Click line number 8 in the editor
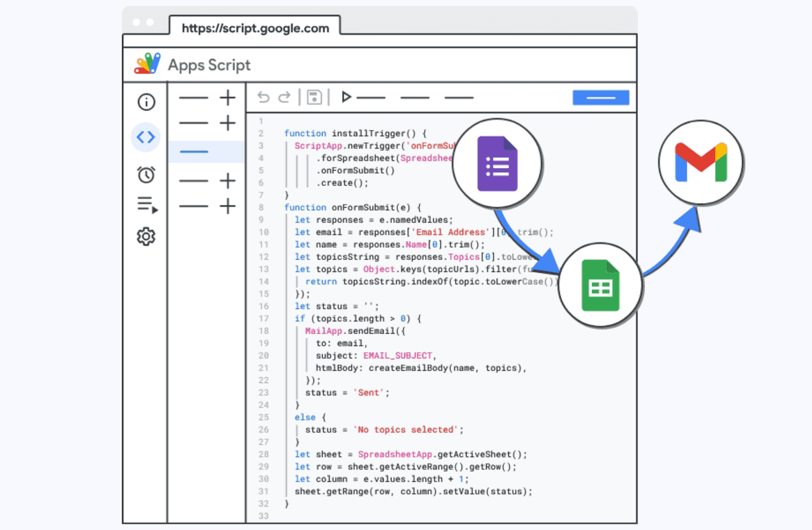Screen dimensions: 812x530 (261, 207)
